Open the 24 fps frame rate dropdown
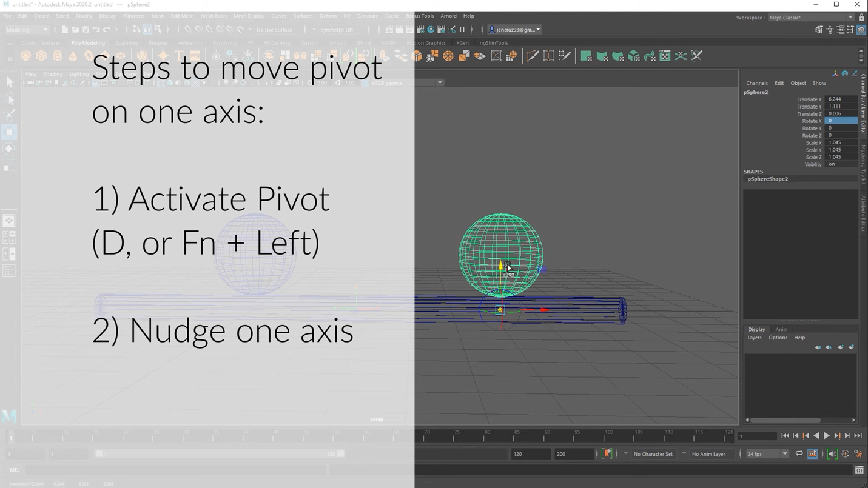868x488 pixels. [x=767, y=453]
